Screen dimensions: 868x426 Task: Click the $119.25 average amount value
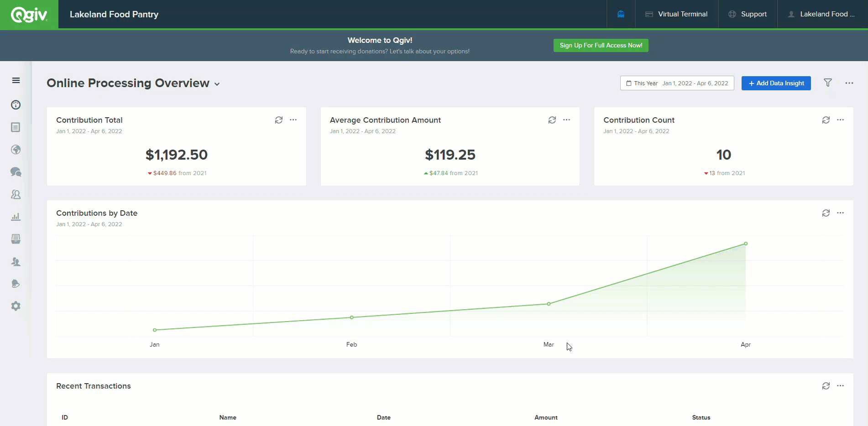450,155
